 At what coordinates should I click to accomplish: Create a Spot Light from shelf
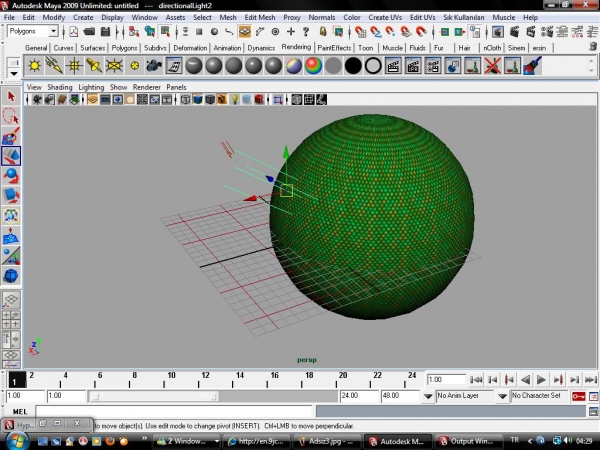point(94,65)
